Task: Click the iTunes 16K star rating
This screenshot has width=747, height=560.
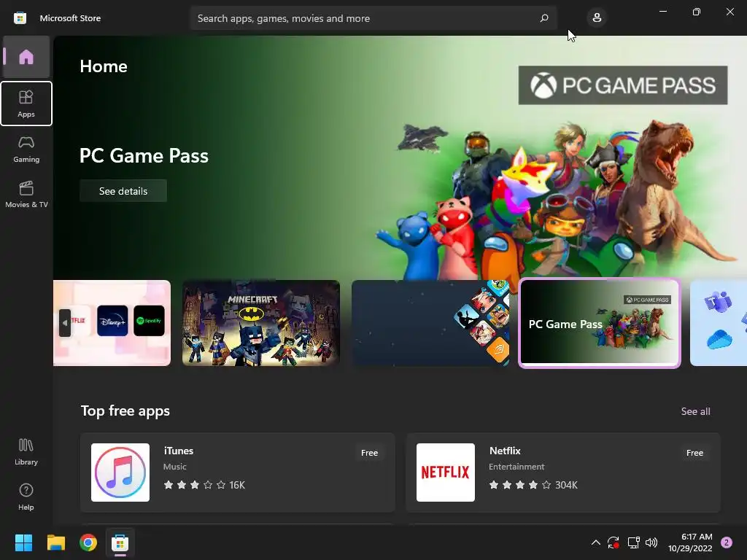Action: (204, 485)
